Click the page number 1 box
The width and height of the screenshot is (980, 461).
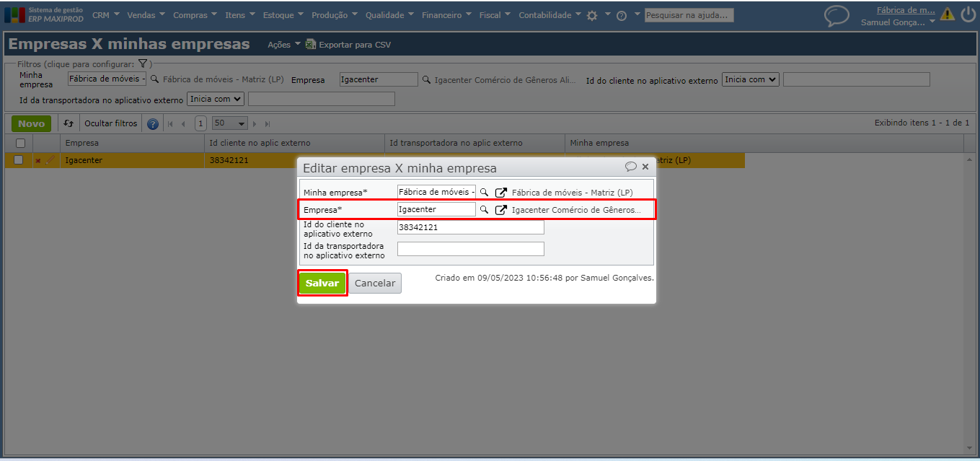[200, 123]
